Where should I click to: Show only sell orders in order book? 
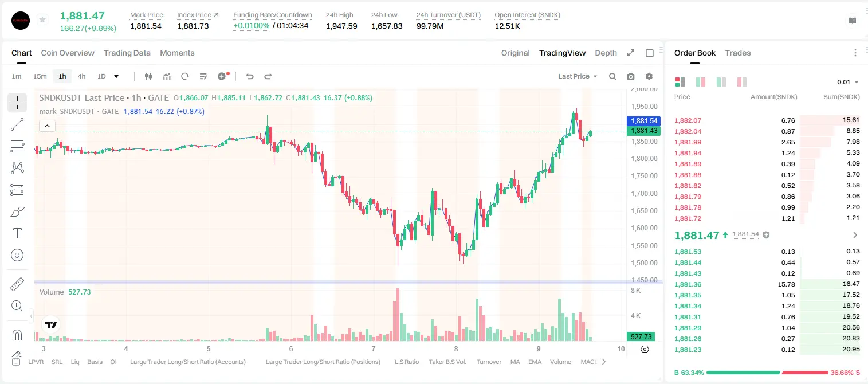(742, 82)
